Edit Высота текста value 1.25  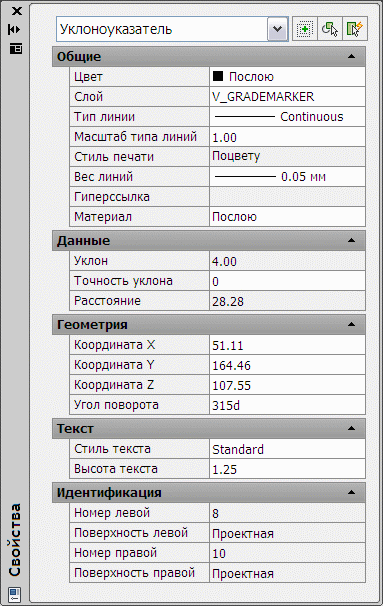click(x=288, y=469)
